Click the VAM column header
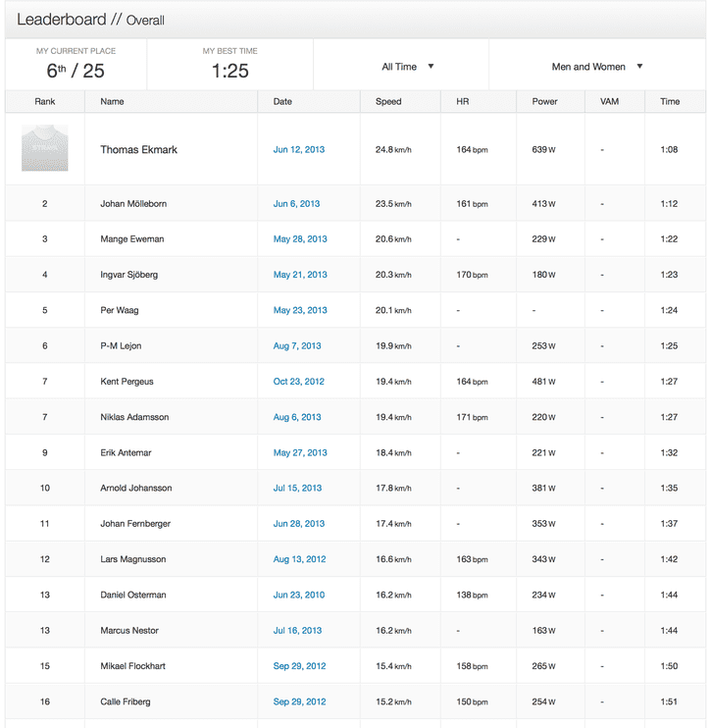This screenshot has width=711, height=728. point(609,101)
